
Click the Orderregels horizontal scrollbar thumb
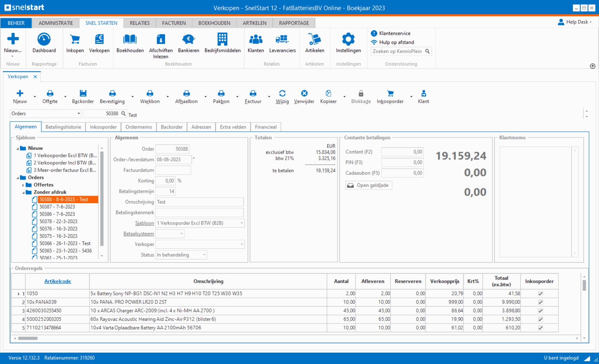tap(28, 338)
